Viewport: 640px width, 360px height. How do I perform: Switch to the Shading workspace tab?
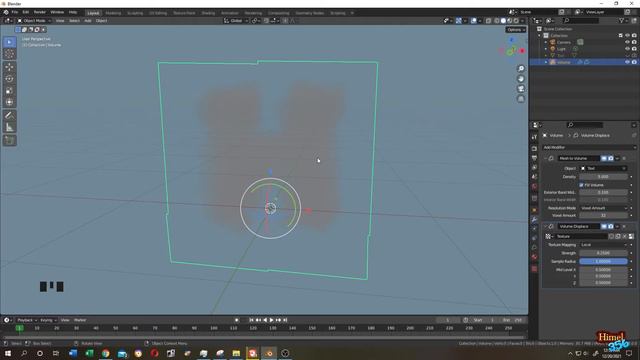coord(208,13)
